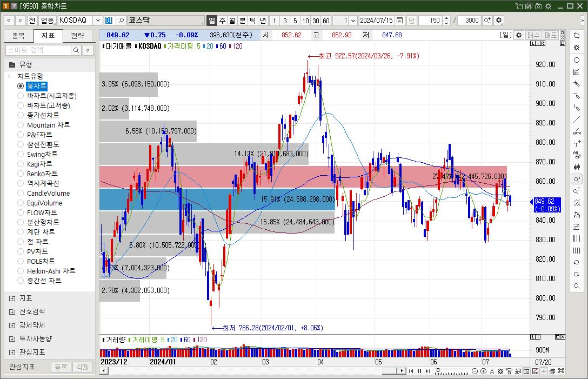Click the 등록 register button

pyautogui.click(x=61, y=367)
